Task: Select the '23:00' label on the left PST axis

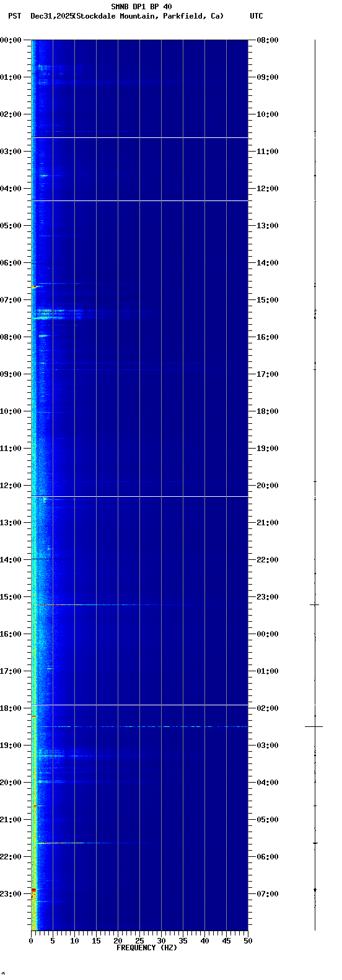Action: point(11,894)
